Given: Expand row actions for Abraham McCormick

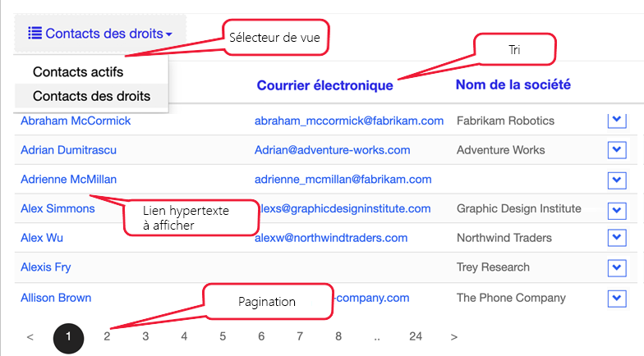Looking at the screenshot, I should [617, 121].
